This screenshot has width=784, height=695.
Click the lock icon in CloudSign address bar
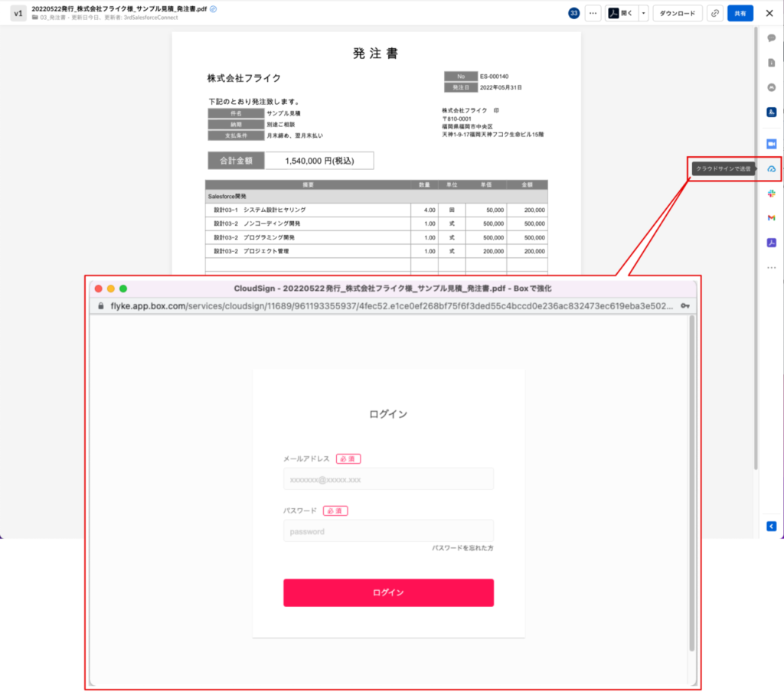point(101,306)
